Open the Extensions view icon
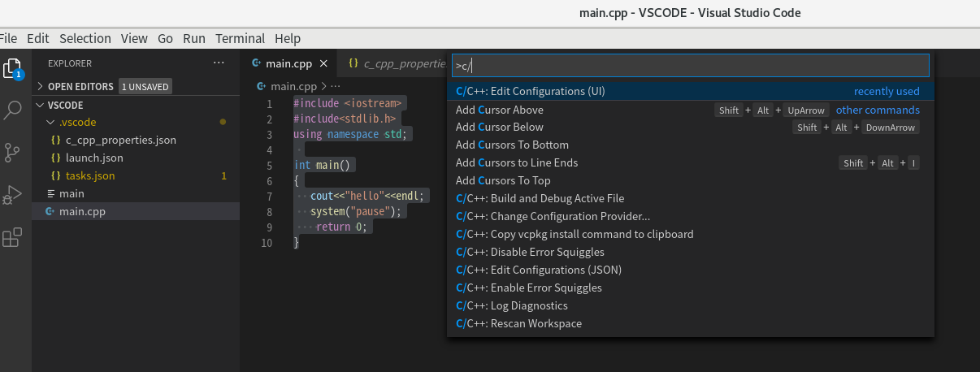980x372 pixels. coord(12,237)
